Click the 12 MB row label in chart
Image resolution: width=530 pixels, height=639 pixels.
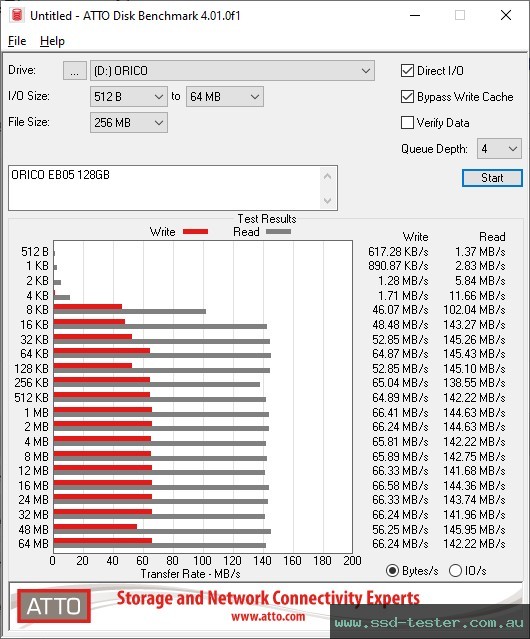(33, 471)
